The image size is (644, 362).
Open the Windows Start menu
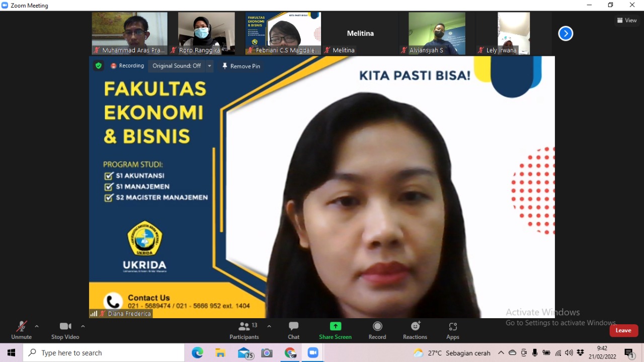[11, 352]
